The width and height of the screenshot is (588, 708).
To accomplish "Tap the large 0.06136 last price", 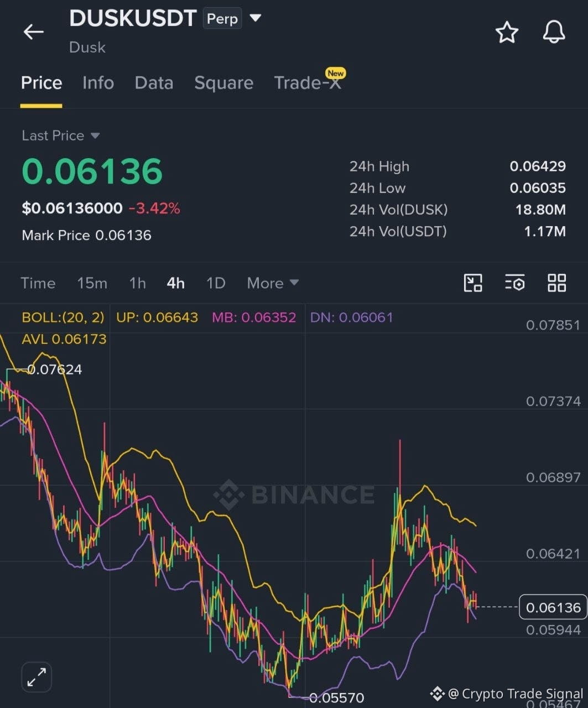I will (x=92, y=171).
